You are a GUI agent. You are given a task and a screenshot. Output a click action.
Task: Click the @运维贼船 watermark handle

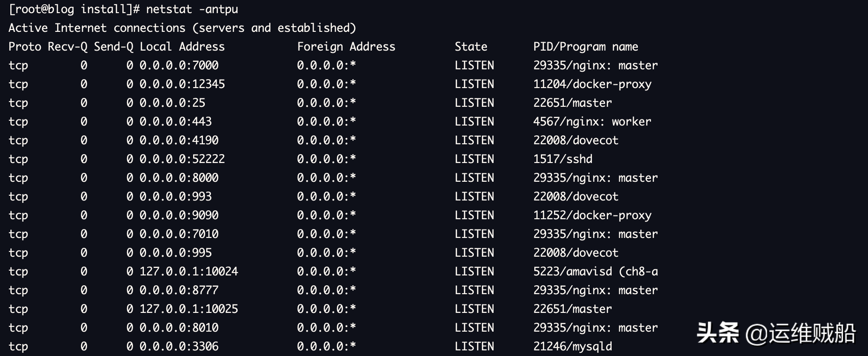(801, 333)
